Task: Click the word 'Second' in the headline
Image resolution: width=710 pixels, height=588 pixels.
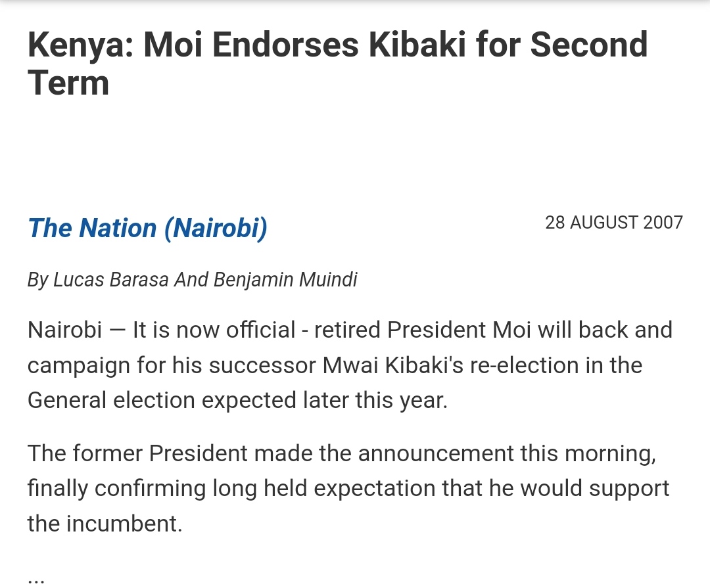Action: tap(588, 45)
